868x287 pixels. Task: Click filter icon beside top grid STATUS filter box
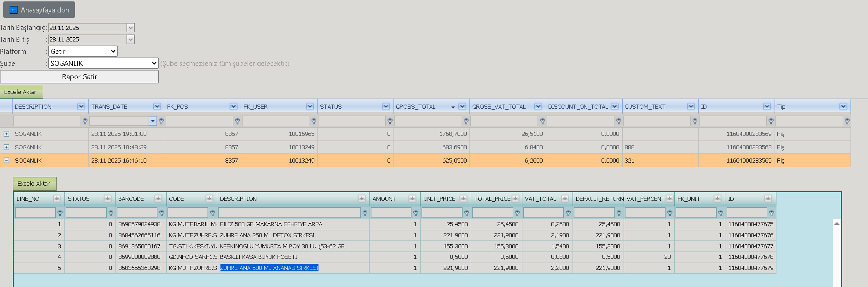[x=390, y=121]
